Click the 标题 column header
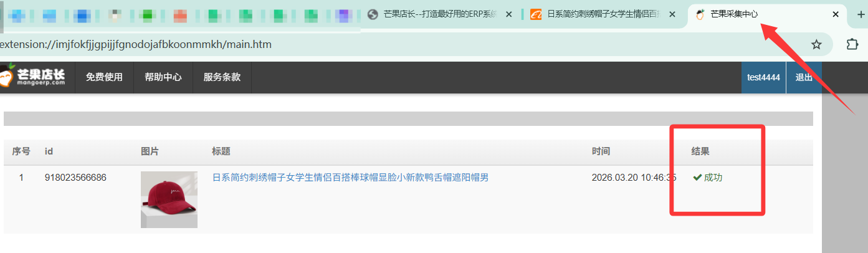 point(221,151)
